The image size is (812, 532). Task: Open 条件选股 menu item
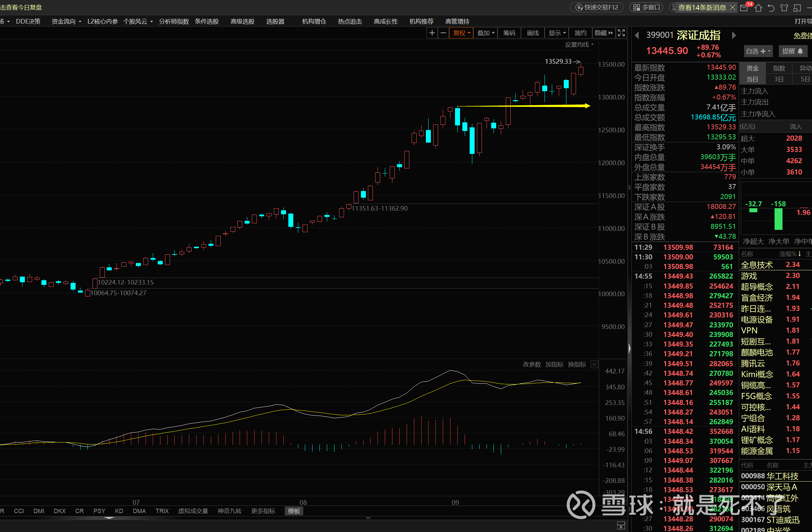coord(206,22)
